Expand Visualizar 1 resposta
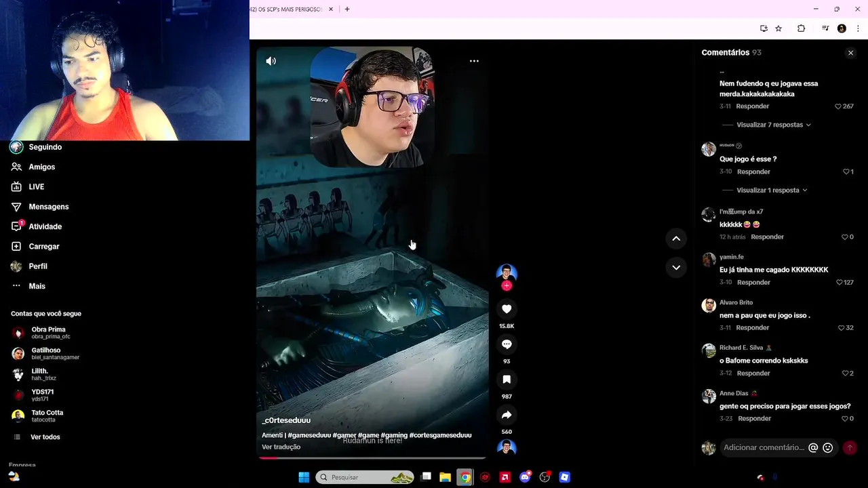868x488 pixels. 772,190
